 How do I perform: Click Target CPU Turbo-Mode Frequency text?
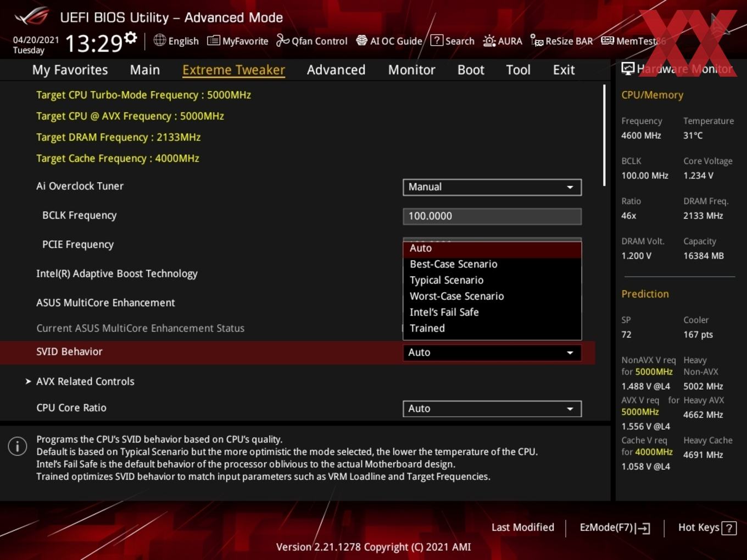coord(144,95)
